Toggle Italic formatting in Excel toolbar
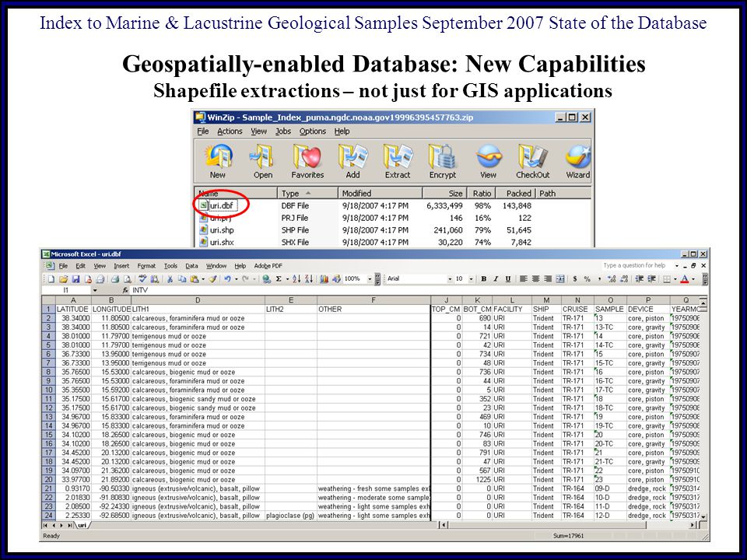 tap(495, 278)
